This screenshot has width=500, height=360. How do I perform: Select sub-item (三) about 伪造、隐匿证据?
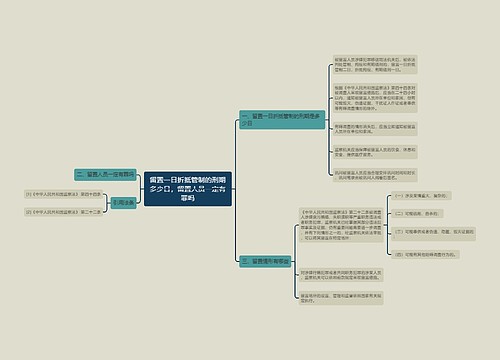click(x=434, y=234)
